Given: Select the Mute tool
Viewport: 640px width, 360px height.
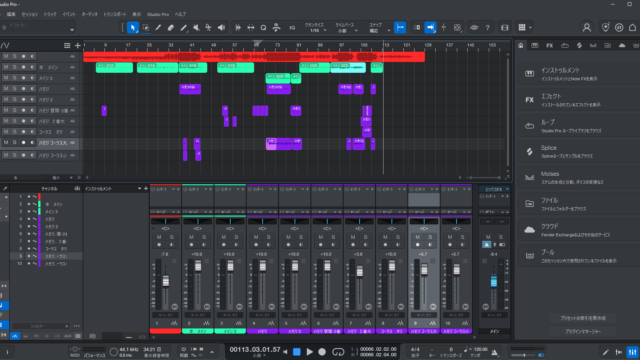Looking at the screenshot, I should click(196, 28).
